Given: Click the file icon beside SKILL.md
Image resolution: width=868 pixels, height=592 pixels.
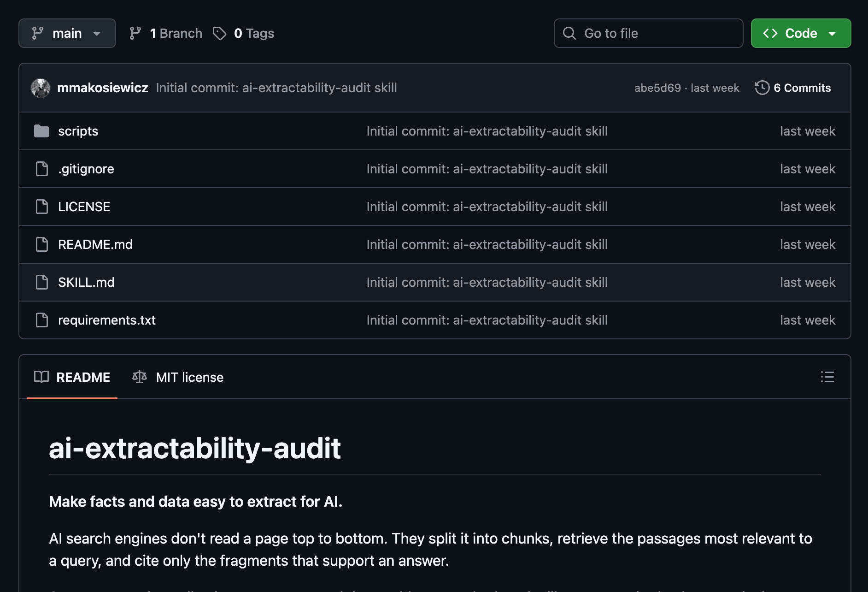Looking at the screenshot, I should (42, 282).
